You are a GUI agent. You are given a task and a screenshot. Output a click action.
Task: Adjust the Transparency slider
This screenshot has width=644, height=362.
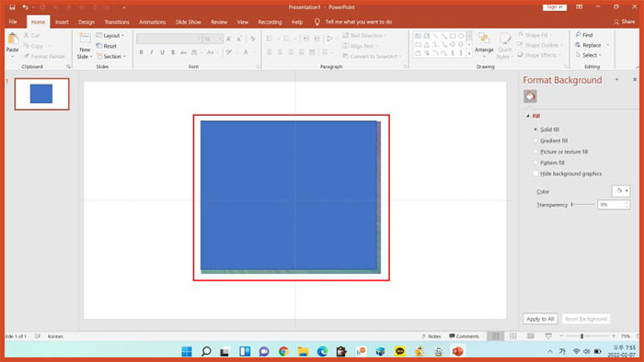582,204
